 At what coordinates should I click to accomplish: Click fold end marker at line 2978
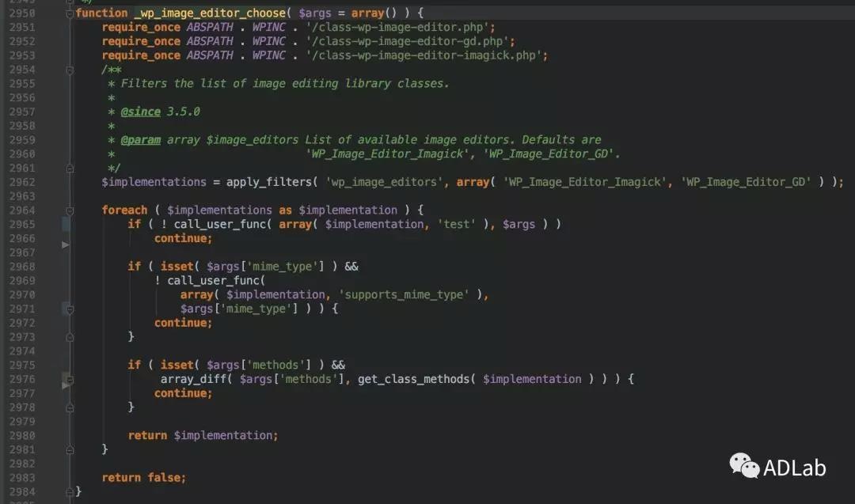click(70, 407)
